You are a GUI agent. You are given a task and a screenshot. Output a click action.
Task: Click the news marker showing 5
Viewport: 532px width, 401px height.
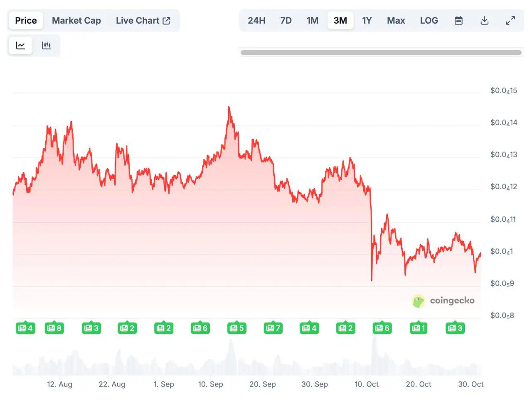(236, 328)
